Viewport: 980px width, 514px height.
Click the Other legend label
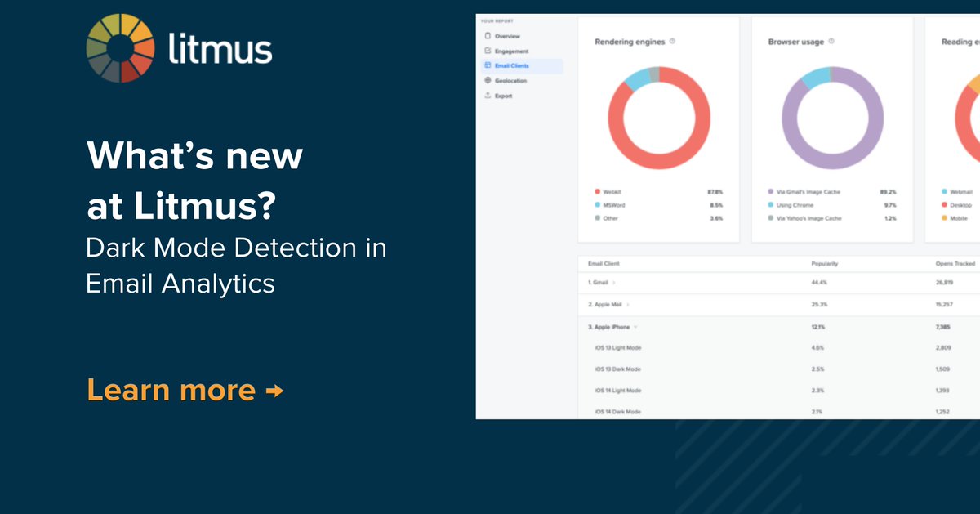point(611,218)
